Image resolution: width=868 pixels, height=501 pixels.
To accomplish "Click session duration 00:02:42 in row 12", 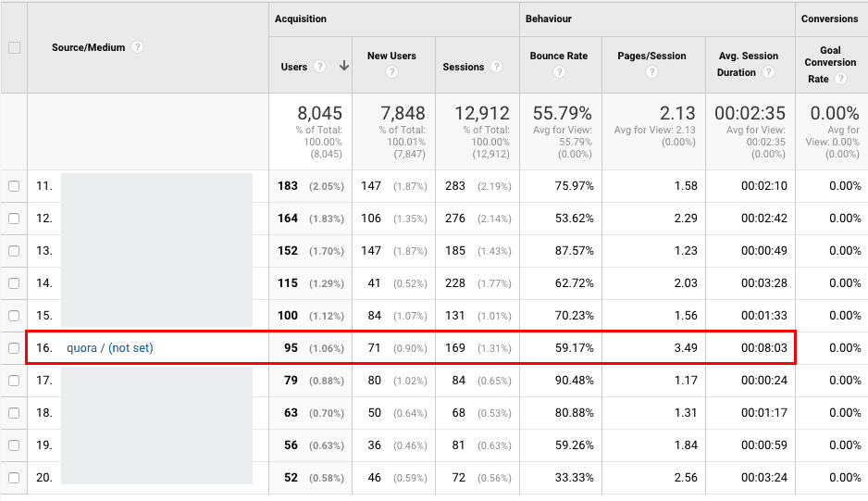I will [764, 219].
